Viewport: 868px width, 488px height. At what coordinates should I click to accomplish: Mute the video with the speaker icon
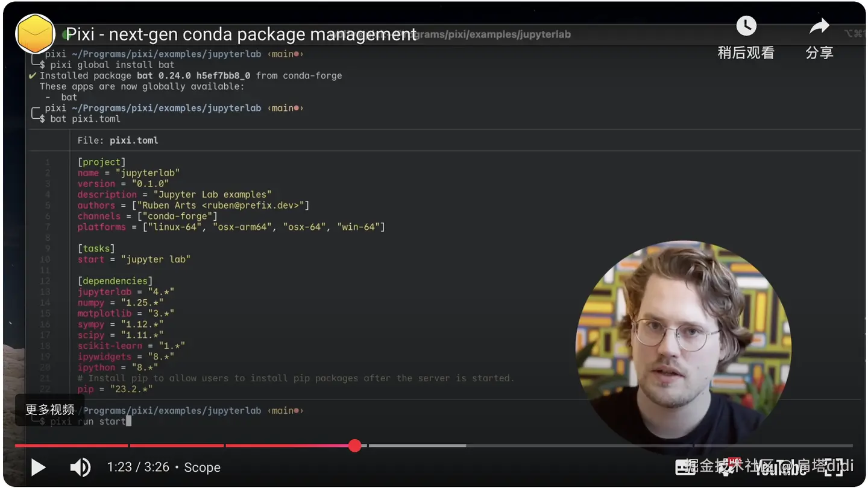click(x=80, y=467)
